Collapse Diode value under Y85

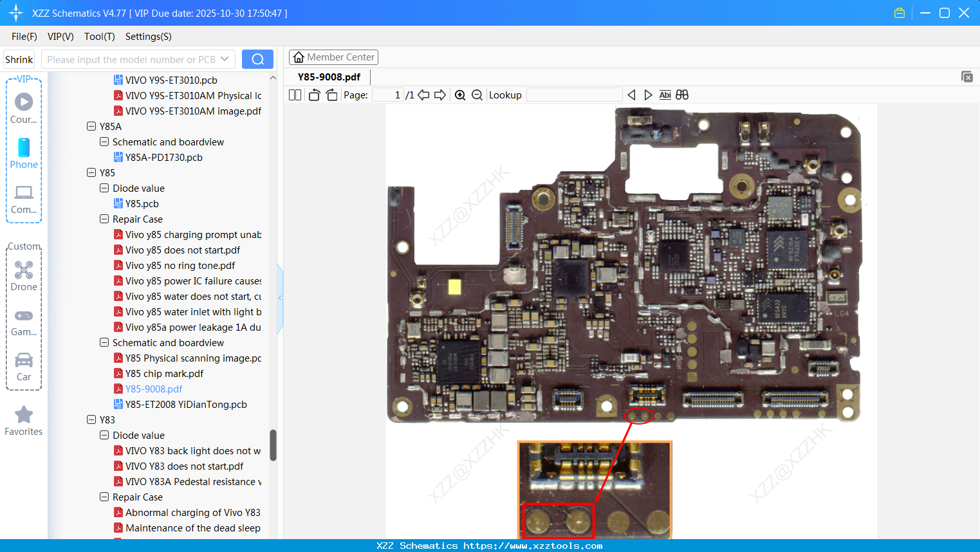(104, 188)
